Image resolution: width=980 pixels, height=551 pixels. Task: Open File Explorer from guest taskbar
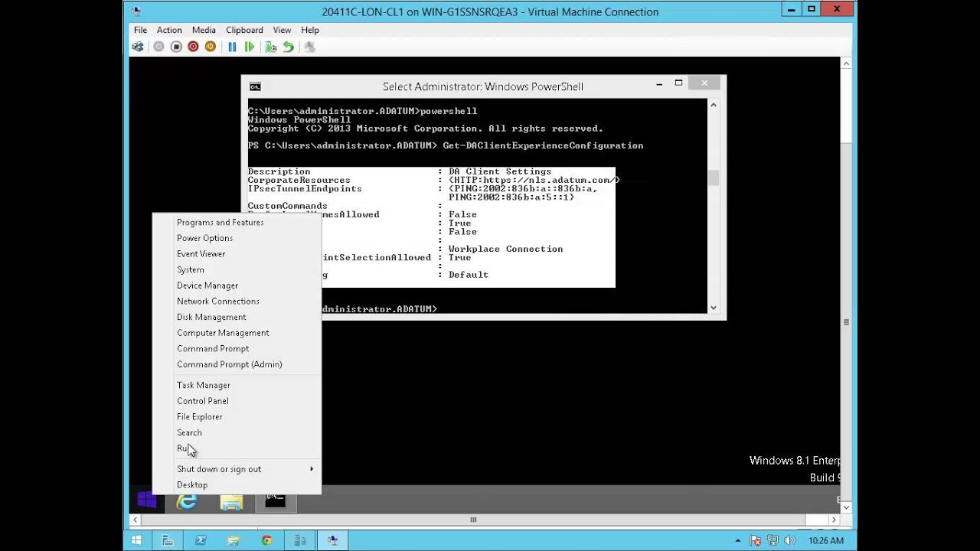click(x=231, y=502)
